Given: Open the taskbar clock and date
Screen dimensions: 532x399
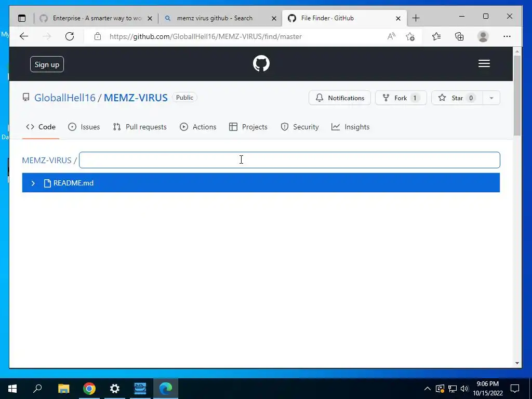Looking at the screenshot, I should pyautogui.click(x=488, y=389).
